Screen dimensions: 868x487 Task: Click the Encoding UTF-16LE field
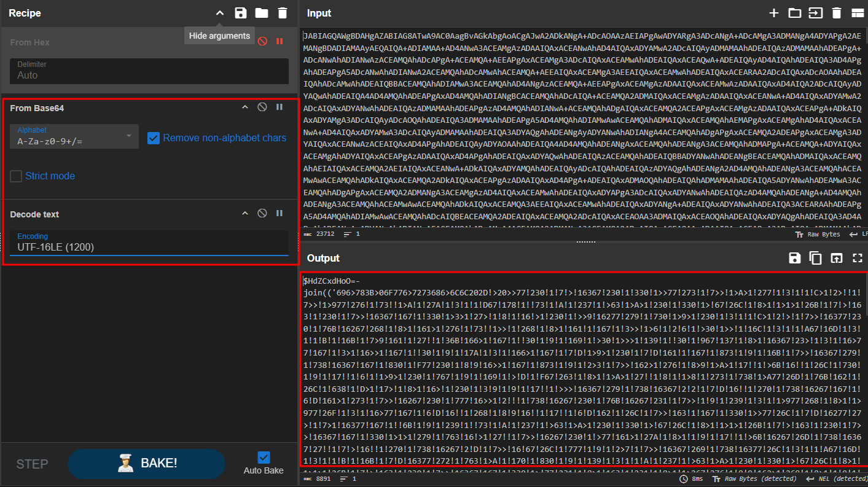click(149, 242)
